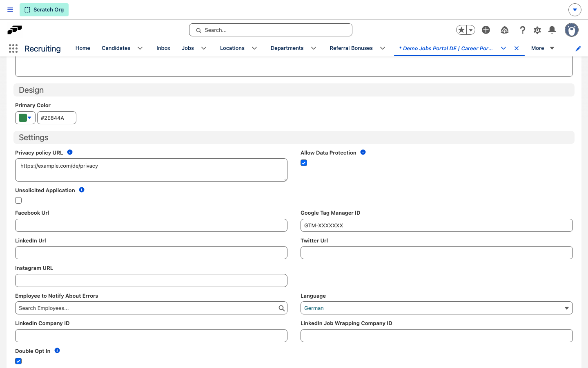
Task: Open the hamburger menu icon
Action: point(10,10)
